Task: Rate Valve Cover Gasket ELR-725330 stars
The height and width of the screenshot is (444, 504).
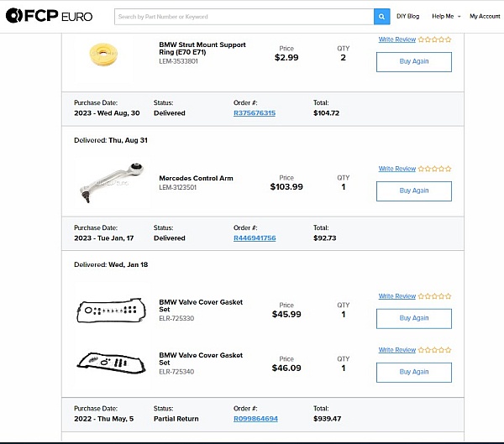Action: point(434,296)
